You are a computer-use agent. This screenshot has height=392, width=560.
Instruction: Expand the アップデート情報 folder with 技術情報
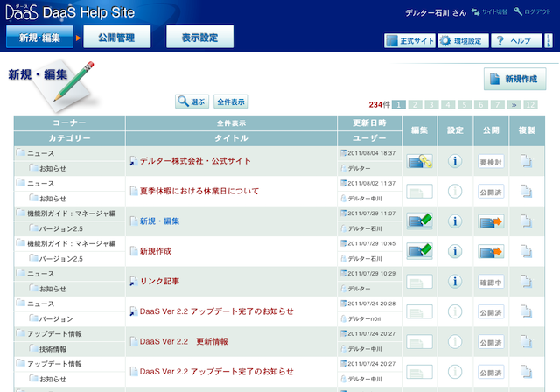[21, 333]
